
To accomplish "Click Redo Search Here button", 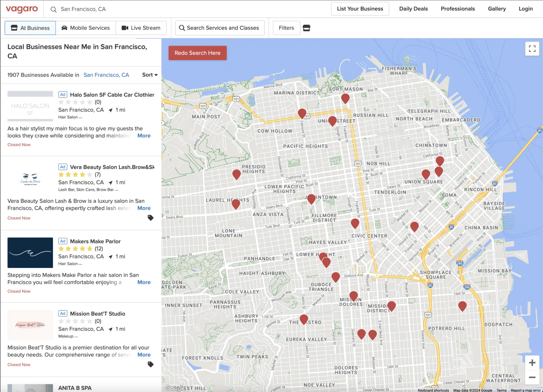I will tap(198, 53).
